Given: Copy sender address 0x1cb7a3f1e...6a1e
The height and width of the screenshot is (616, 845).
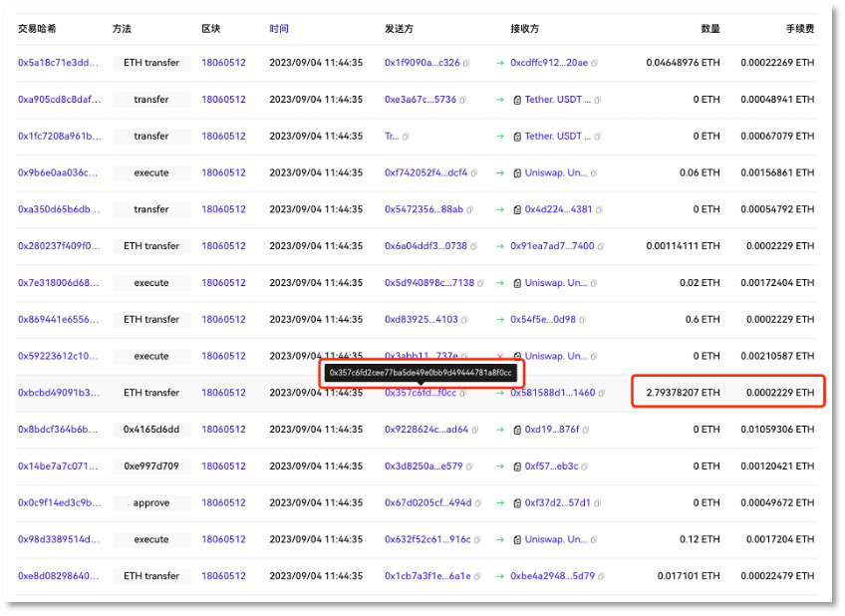Looking at the screenshot, I should point(478,576).
